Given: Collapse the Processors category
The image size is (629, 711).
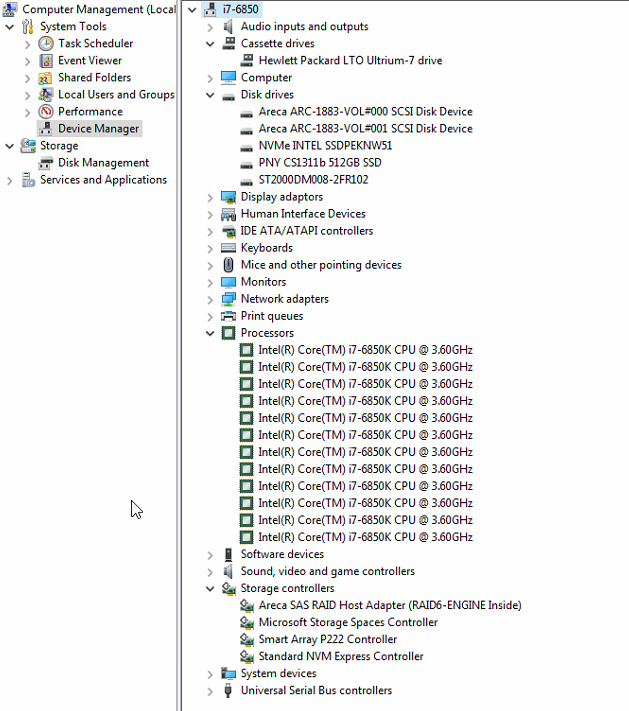Looking at the screenshot, I should click(x=210, y=333).
